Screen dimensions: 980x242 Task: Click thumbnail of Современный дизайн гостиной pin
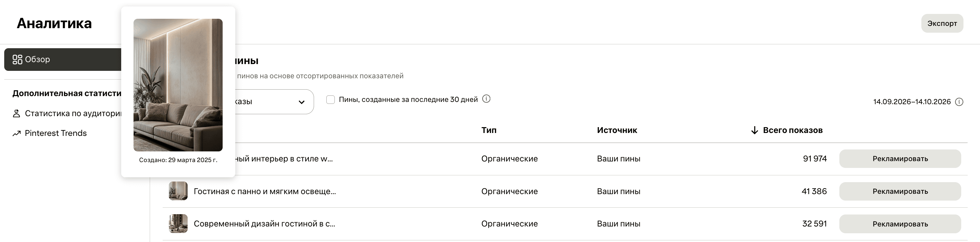click(178, 224)
